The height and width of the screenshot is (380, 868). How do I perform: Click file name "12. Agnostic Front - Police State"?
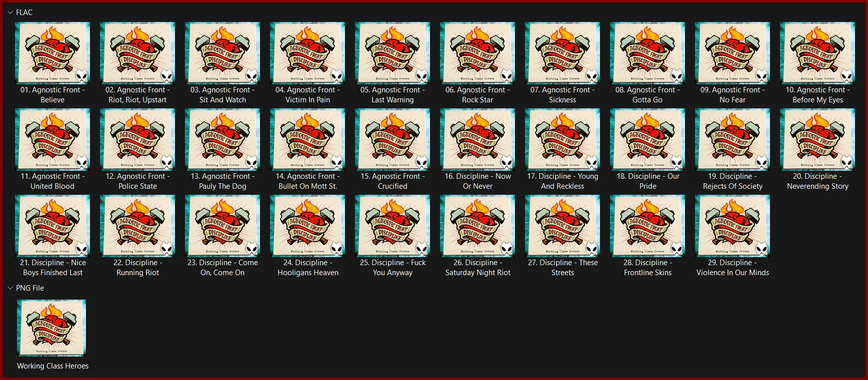click(x=137, y=181)
